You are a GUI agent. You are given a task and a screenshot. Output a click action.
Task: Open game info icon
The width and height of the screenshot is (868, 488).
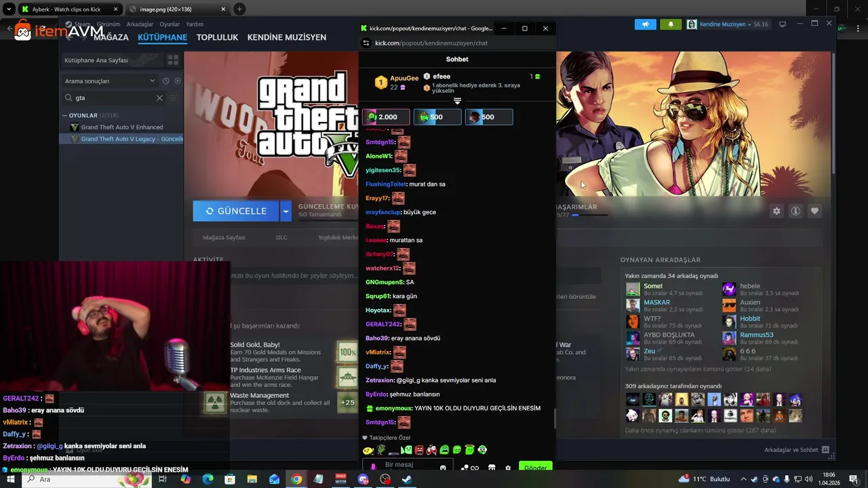tap(795, 211)
